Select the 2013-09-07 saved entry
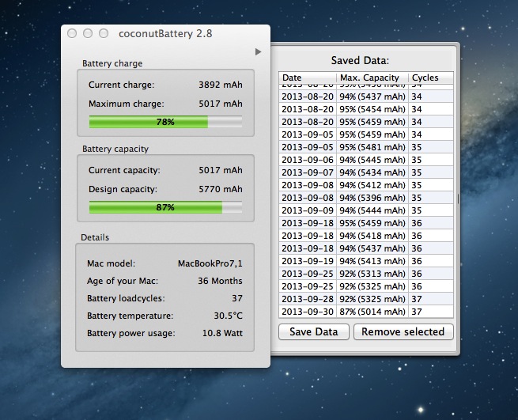The height and width of the screenshot is (420, 518). tap(366, 172)
